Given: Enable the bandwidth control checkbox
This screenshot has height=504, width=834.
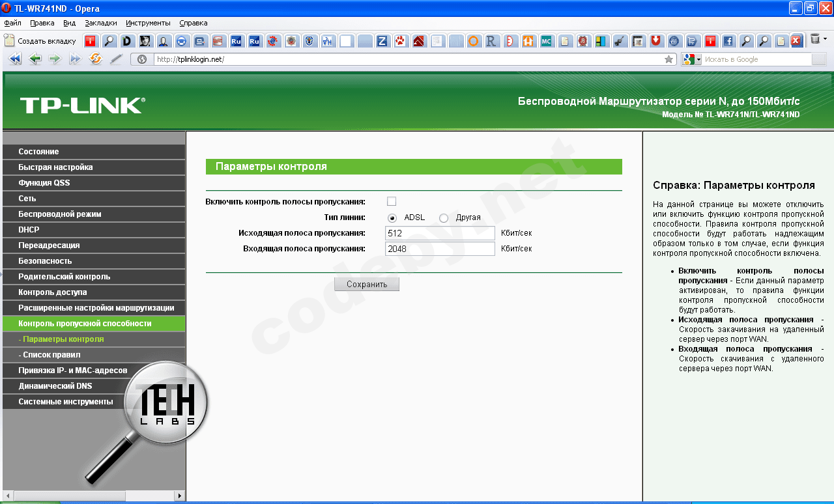Looking at the screenshot, I should click(392, 201).
